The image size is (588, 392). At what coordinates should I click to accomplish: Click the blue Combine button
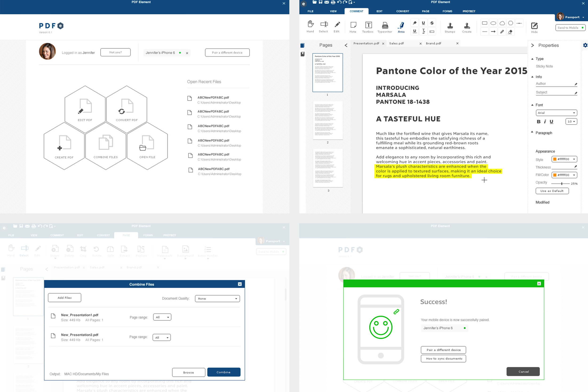click(224, 372)
